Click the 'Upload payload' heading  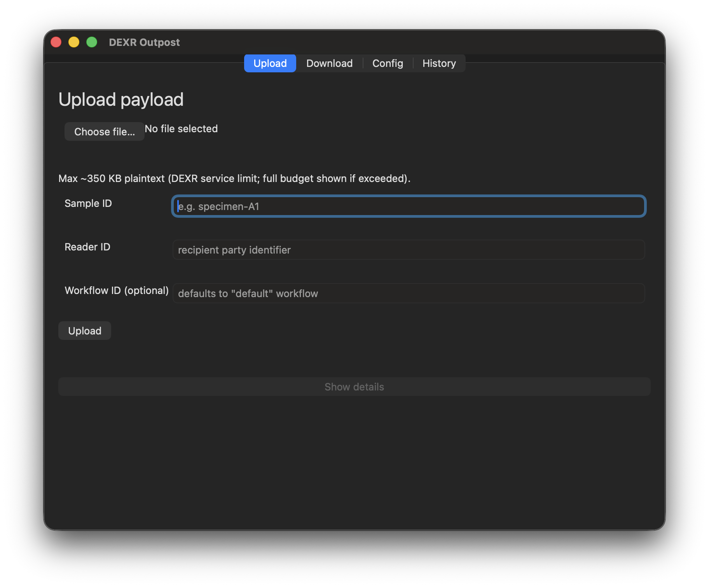pos(121,100)
